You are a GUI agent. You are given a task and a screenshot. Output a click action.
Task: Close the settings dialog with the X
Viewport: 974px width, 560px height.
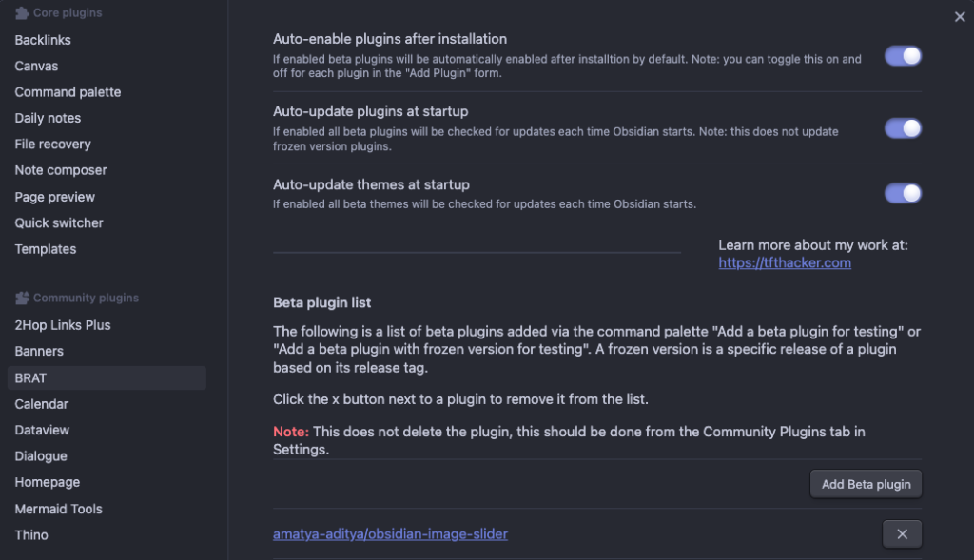(x=960, y=17)
